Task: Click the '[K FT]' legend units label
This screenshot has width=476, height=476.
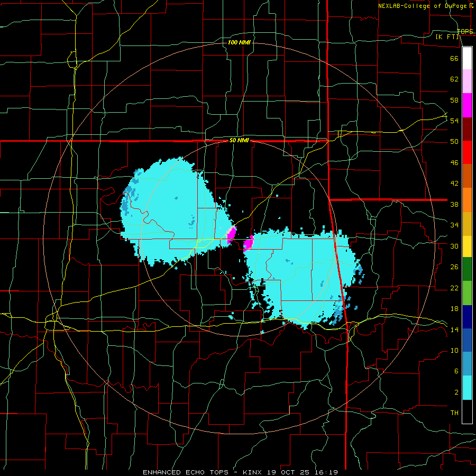Action: 447,36
